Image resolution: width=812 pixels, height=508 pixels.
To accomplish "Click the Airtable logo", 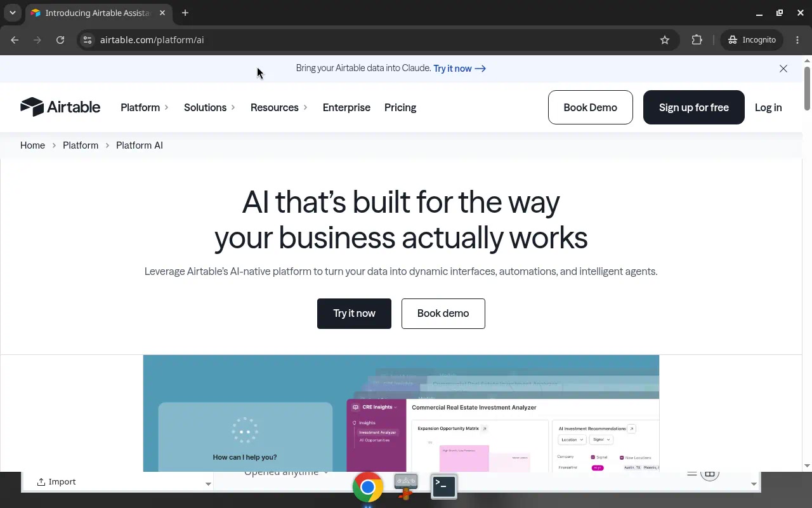I will click(x=60, y=107).
